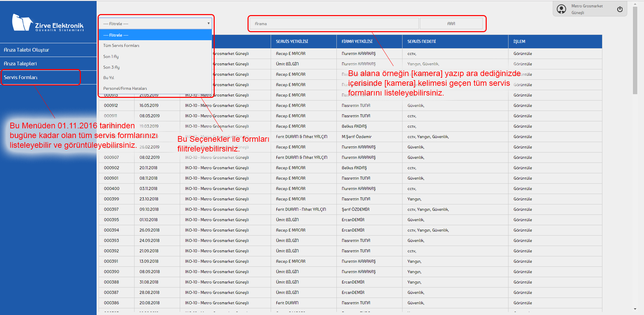The image size is (644, 315).
Task: Choose 'Son 1 Ay' filter option
Action: (x=111, y=57)
